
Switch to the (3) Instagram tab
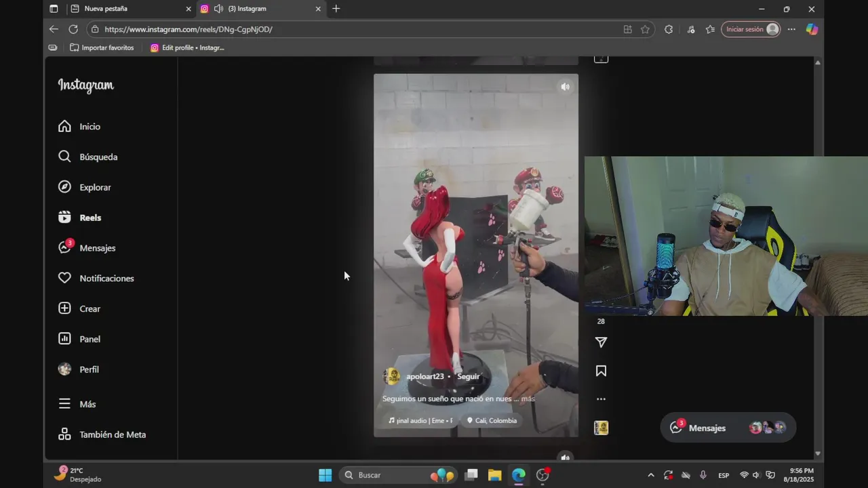point(260,9)
